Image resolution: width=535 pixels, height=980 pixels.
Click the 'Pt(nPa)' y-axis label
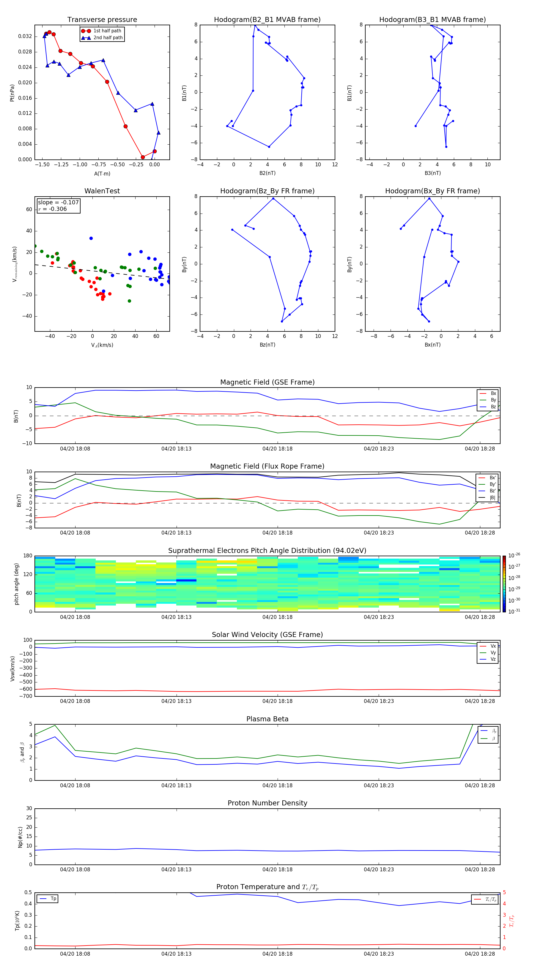(12, 93)
